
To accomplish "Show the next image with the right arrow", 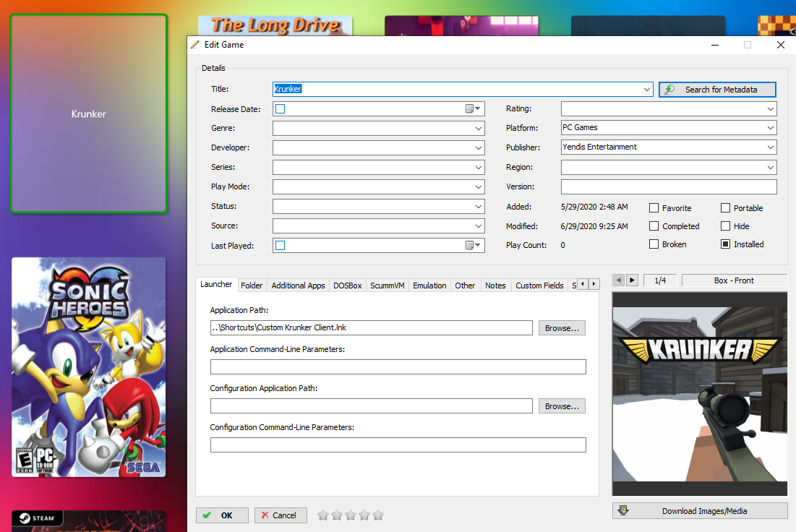I will (x=632, y=280).
